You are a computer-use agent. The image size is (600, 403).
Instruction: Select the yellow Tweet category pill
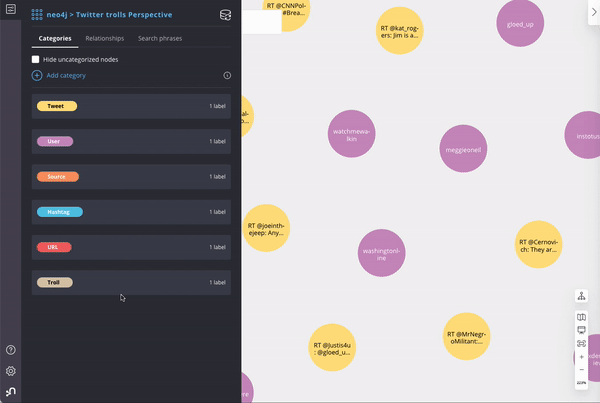click(57, 106)
